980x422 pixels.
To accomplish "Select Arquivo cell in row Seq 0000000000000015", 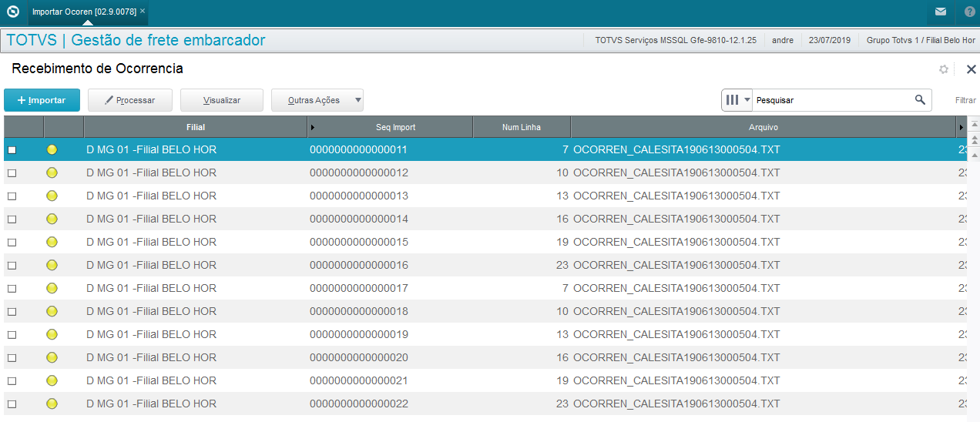I will 764,242.
